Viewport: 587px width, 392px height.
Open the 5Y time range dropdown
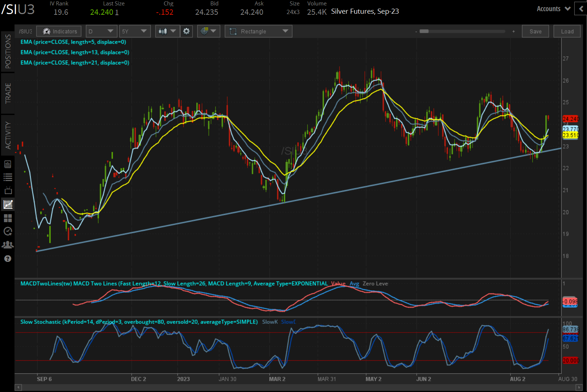(135, 31)
